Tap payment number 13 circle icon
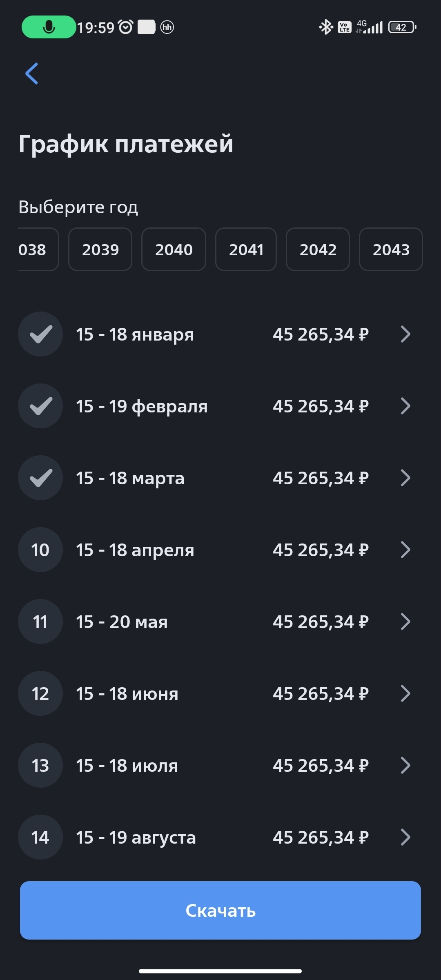 click(40, 765)
